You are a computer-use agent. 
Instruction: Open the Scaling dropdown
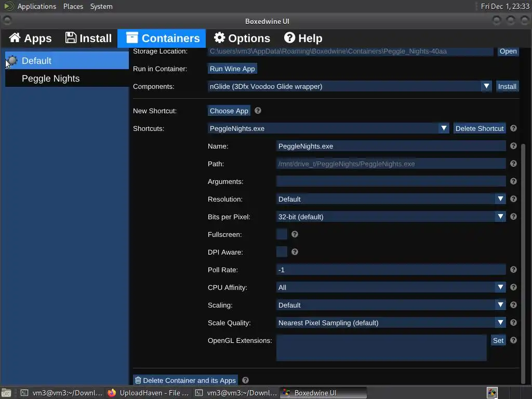(x=391, y=305)
